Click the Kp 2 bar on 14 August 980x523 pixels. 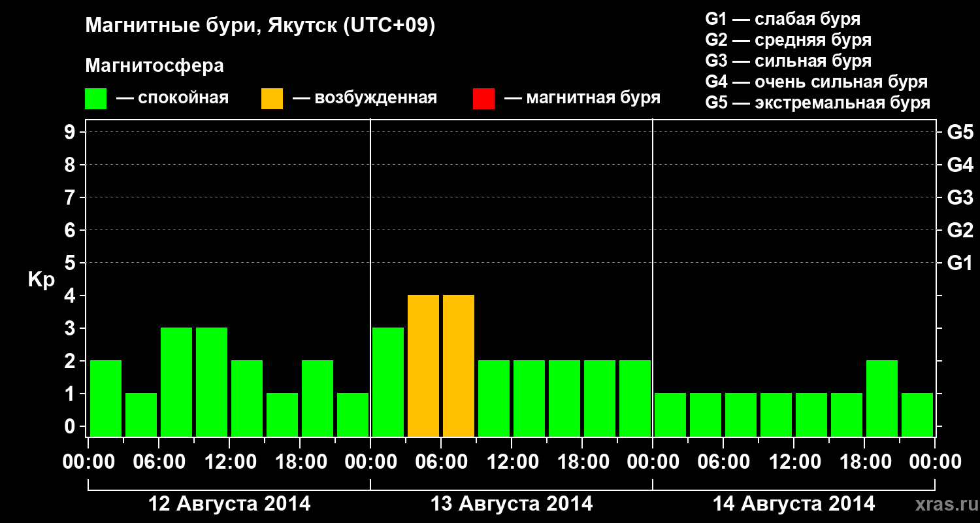(882, 398)
